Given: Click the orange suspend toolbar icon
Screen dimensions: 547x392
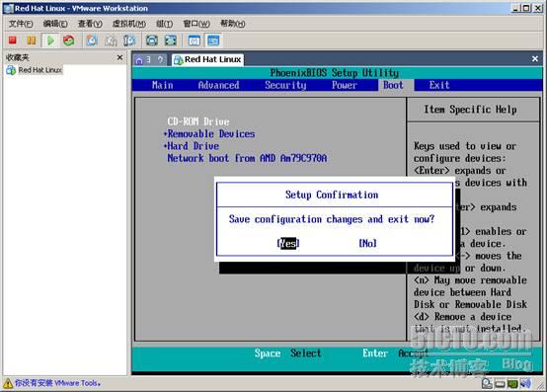Looking at the screenshot, I should (x=32, y=40).
